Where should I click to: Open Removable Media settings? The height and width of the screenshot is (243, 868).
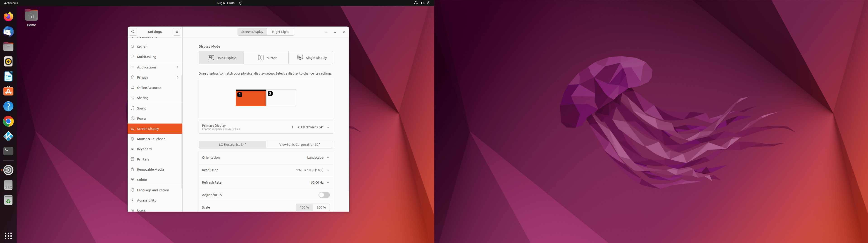[x=155, y=169]
